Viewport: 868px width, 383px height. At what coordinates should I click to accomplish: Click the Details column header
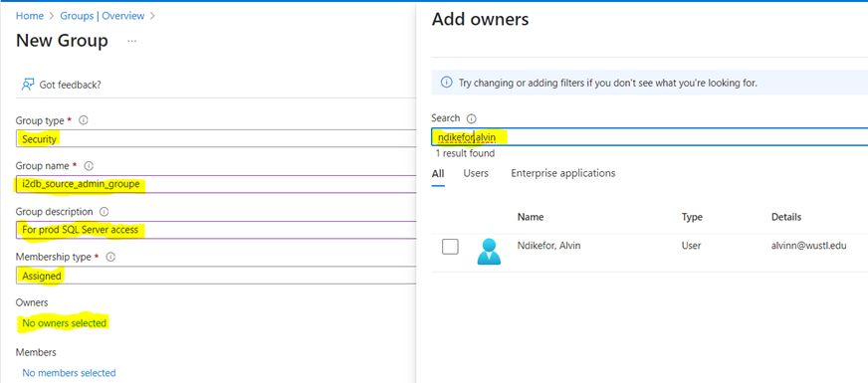786,217
